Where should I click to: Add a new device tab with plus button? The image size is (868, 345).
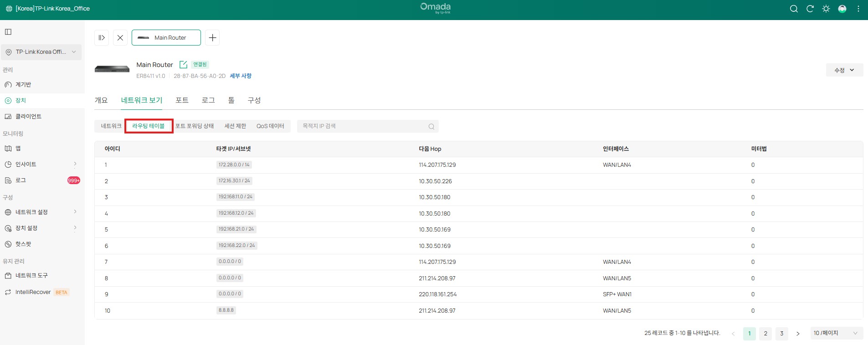tap(212, 38)
